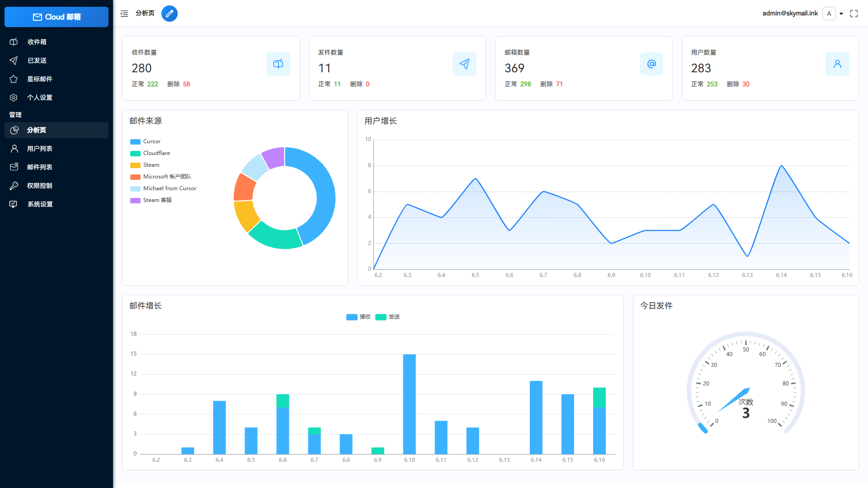Enter fullscreen via the expand icon top right
This screenshot has height=488, width=868.
pyautogui.click(x=854, y=14)
